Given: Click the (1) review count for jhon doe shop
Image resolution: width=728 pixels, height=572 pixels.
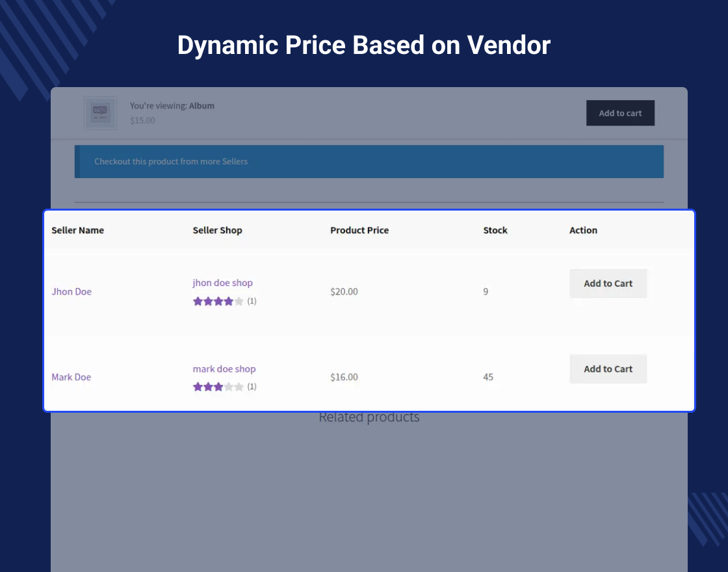Looking at the screenshot, I should pyautogui.click(x=252, y=302).
